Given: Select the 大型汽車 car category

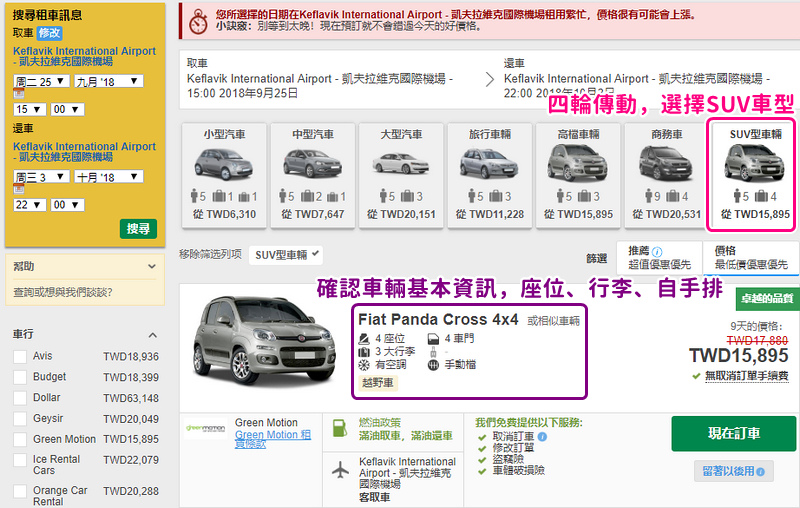Looking at the screenshot, I should pyautogui.click(x=401, y=175).
